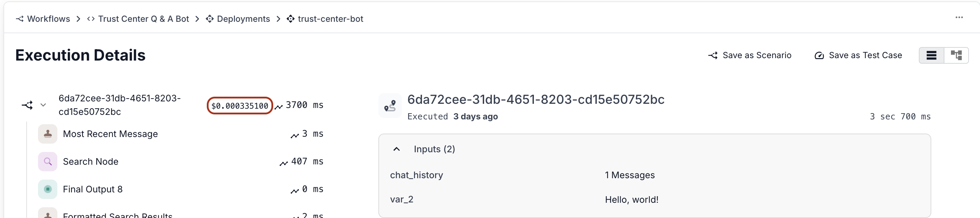Viewport: 980px width, 218px height.
Task: Click the Final Output 8 node icon
Action: click(48, 189)
